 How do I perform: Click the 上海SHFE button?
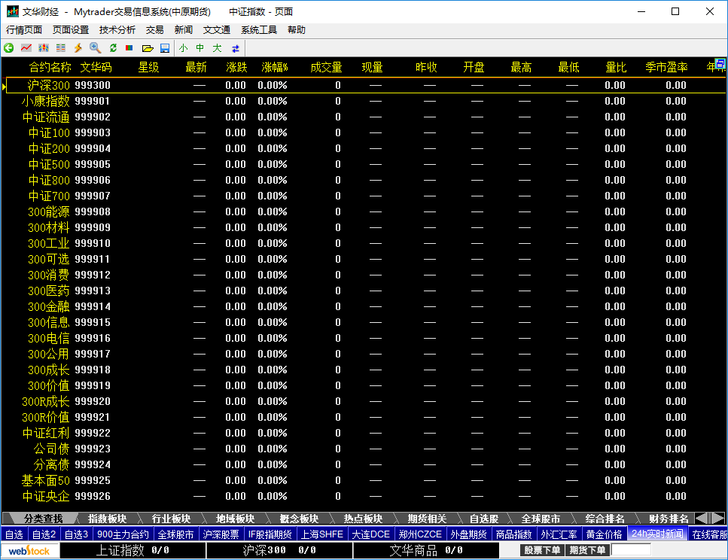coord(322,534)
